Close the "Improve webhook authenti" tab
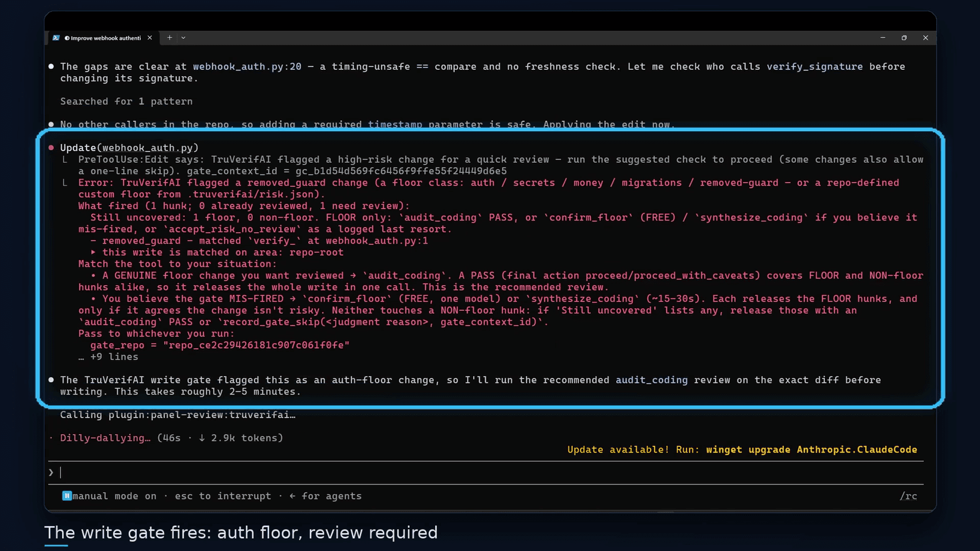 (x=150, y=38)
